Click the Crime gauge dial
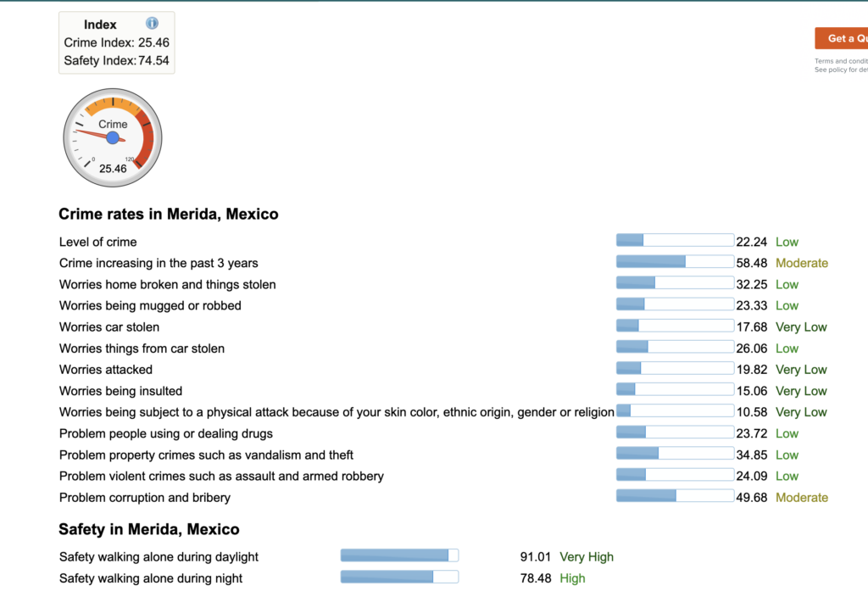 tap(112, 136)
